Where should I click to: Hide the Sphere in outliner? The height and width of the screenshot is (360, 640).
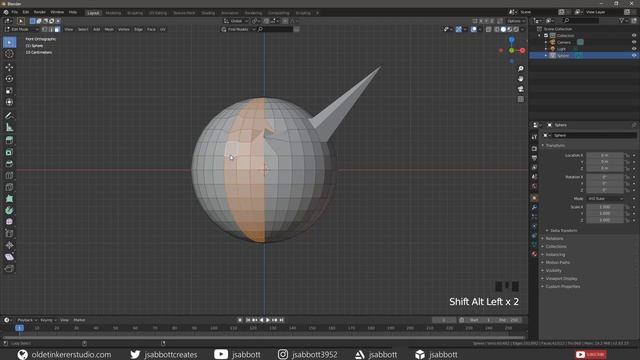634,56
